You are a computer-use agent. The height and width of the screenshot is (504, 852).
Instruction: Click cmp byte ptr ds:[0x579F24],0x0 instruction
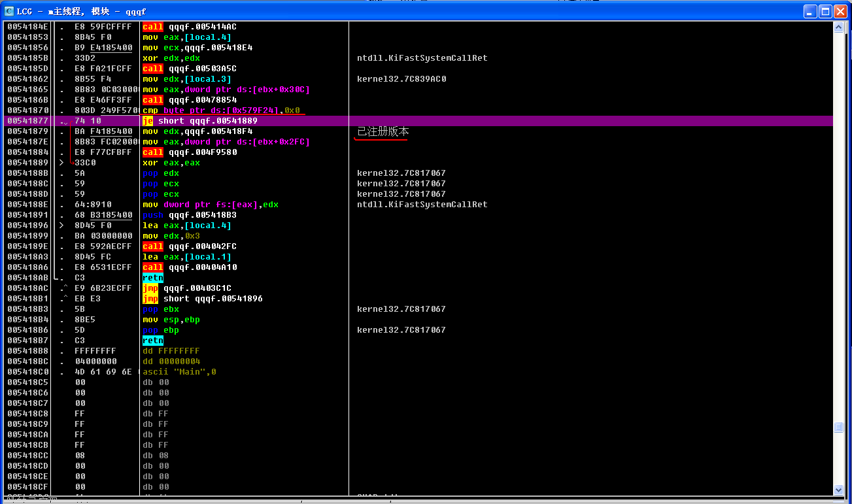tap(221, 110)
